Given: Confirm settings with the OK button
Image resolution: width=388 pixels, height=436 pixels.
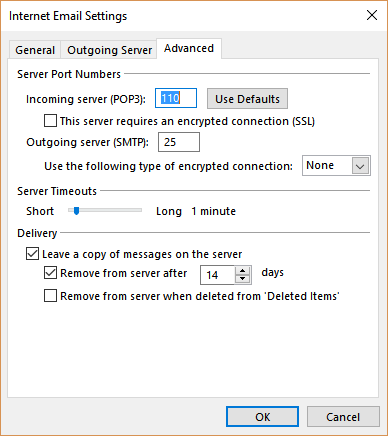Looking at the screenshot, I should point(262,417).
